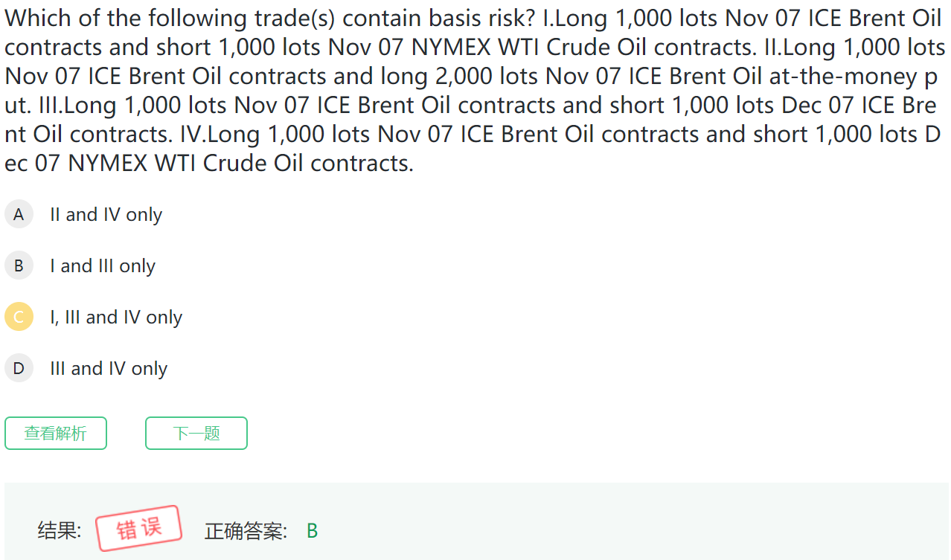Select the option A circle

point(19,215)
